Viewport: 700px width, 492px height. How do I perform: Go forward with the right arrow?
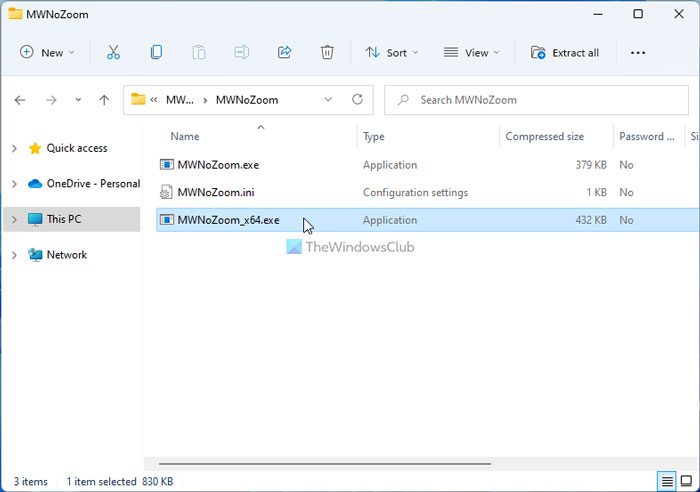pyautogui.click(x=51, y=100)
